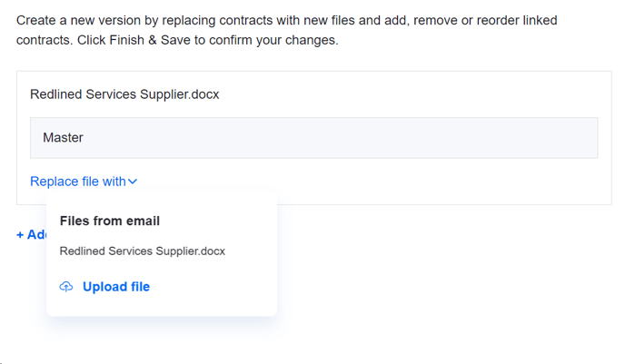Click the Redlined Services Supplier.docx card title
The height and width of the screenshot is (364, 625).
pos(124,93)
